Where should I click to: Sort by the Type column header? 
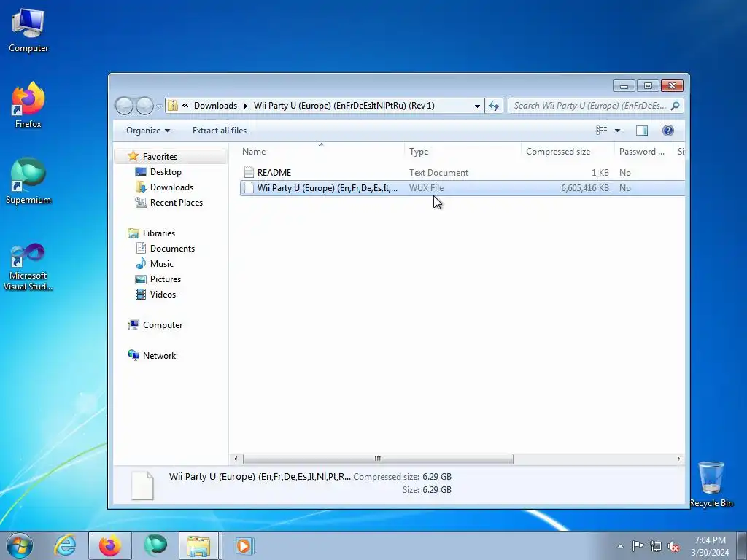[462, 152]
